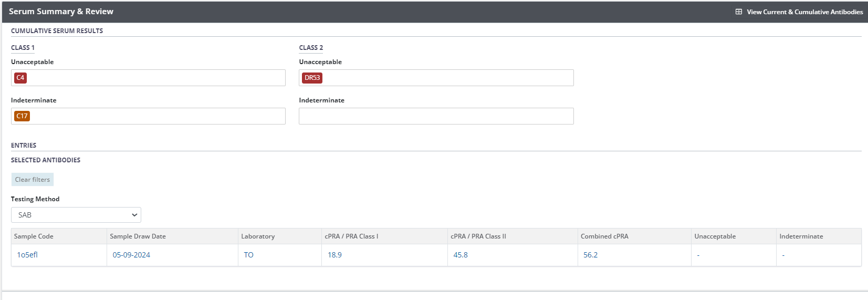Click the Sample Draw Date column header
This screenshot has width=868, height=300.
(x=138, y=236)
